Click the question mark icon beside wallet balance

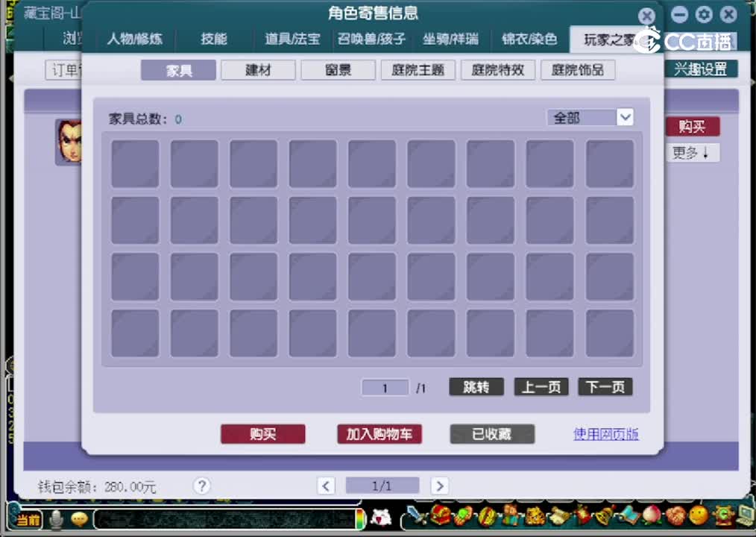click(201, 486)
